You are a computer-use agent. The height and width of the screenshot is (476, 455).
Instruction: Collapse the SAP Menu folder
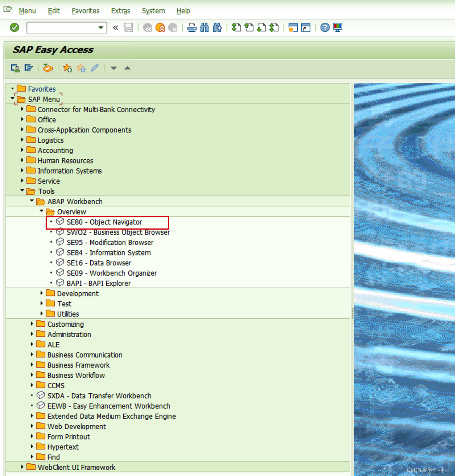(12, 99)
